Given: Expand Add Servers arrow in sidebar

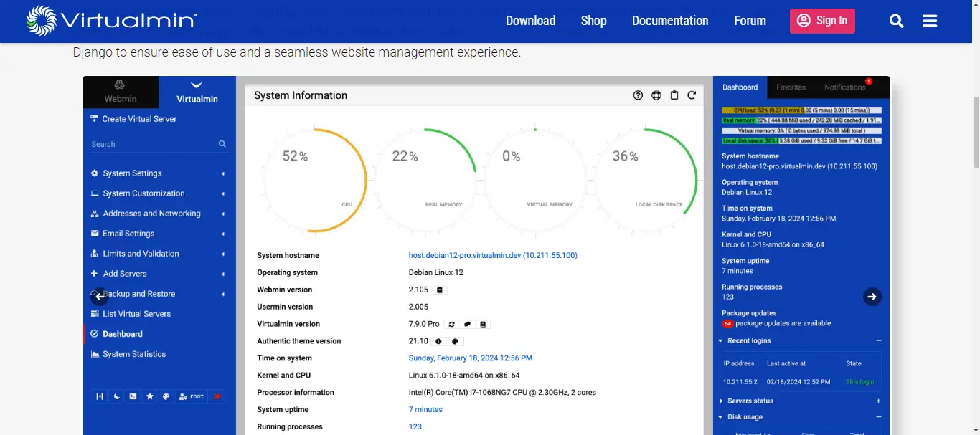Looking at the screenshot, I should 223,274.
